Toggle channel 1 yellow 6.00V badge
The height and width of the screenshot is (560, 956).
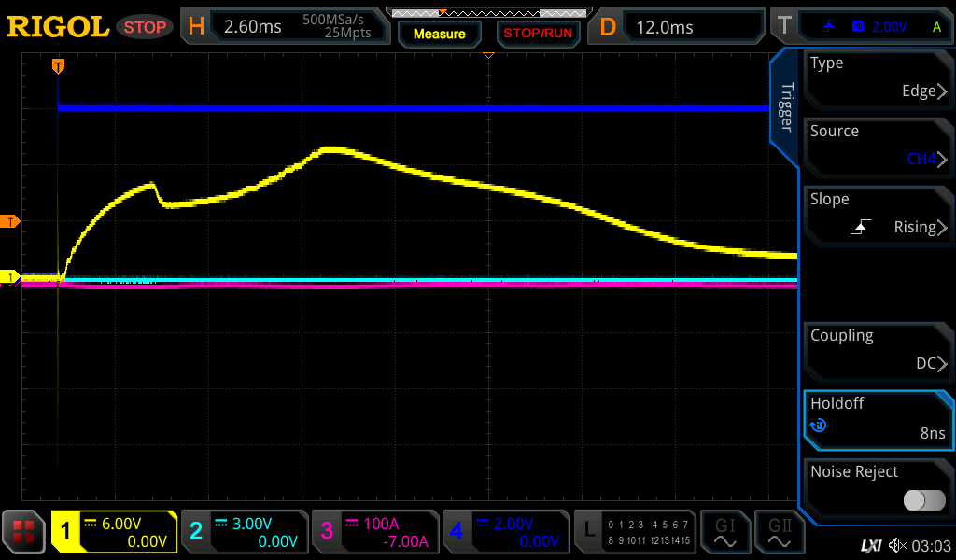[x=115, y=532]
